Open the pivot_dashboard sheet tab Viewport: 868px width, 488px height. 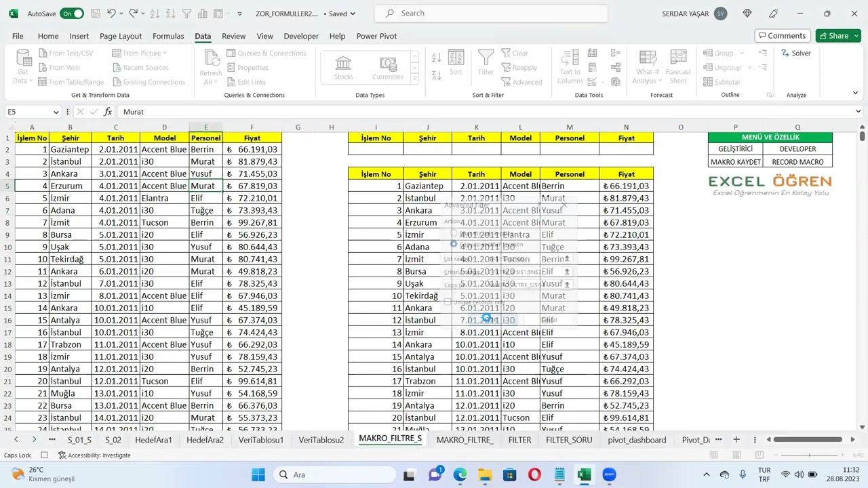[x=637, y=440]
